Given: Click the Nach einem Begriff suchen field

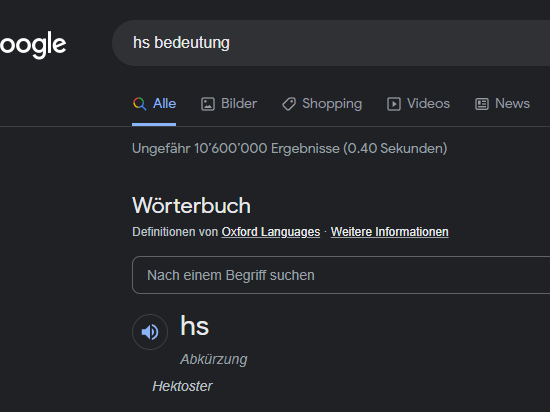Looking at the screenshot, I should tap(341, 275).
